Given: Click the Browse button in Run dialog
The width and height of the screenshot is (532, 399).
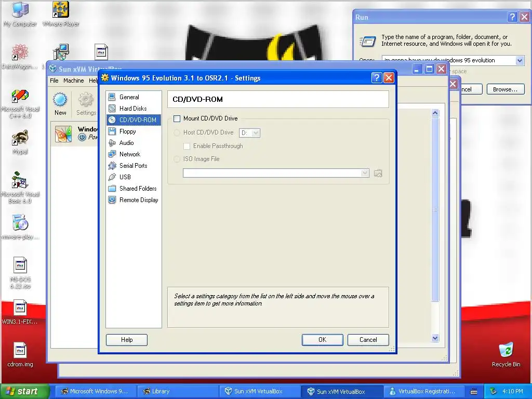Looking at the screenshot, I should pos(505,89).
